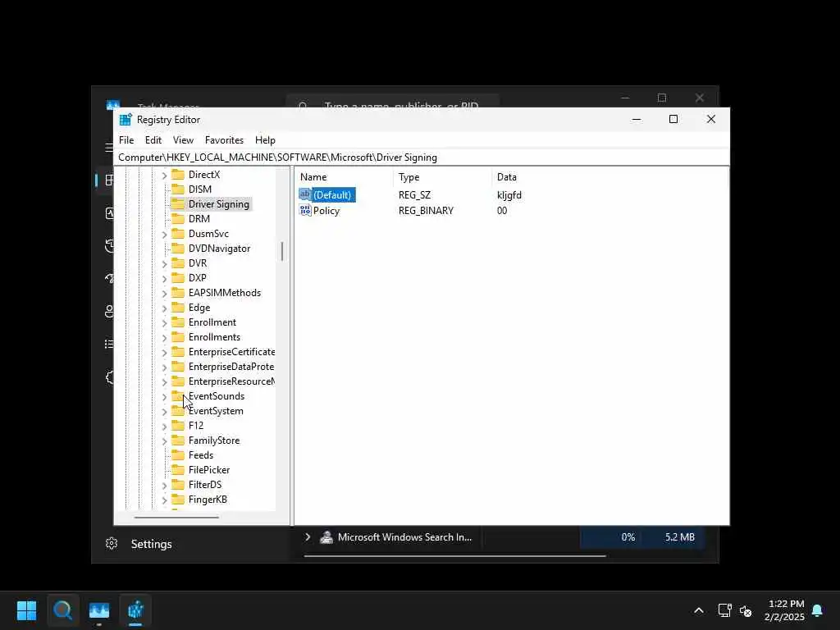Screen dimensions: 840x630
Task: Expand the DusmSvc key
Action: coord(164,234)
